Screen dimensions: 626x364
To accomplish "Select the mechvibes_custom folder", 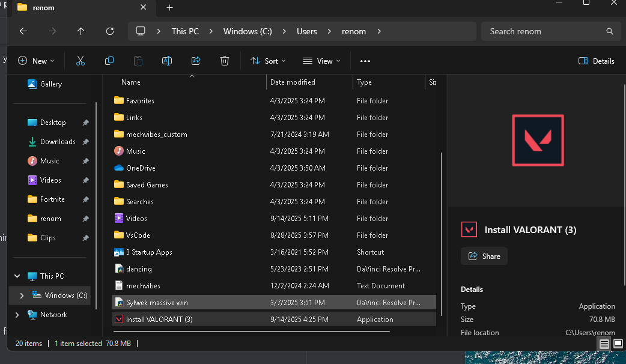I will click(x=274, y=135).
